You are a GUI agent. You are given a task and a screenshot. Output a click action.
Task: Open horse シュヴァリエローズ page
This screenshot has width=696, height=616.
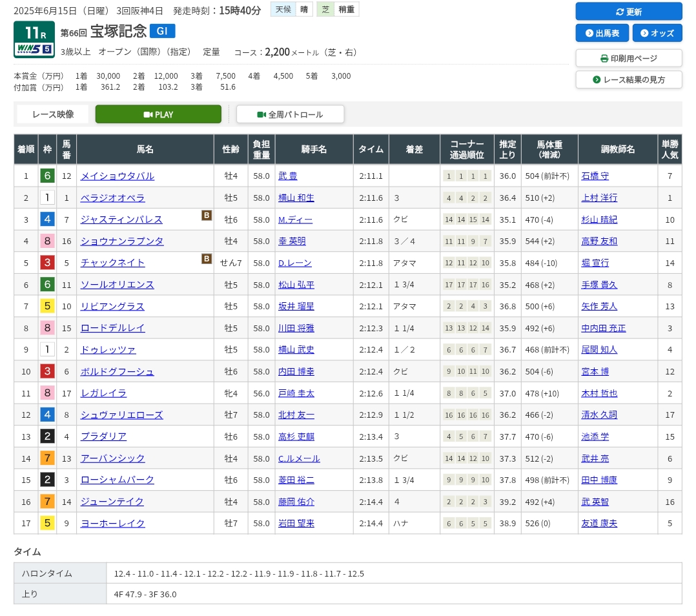point(121,415)
